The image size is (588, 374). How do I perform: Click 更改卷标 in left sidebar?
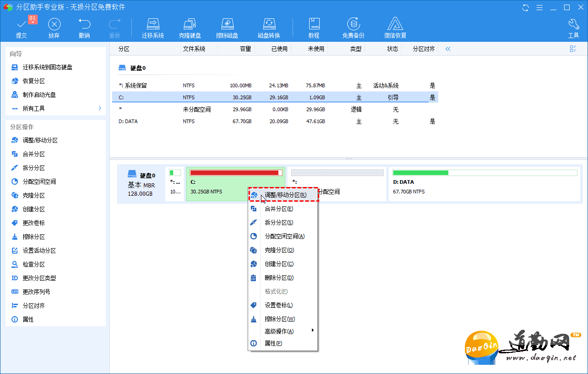coord(28,223)
